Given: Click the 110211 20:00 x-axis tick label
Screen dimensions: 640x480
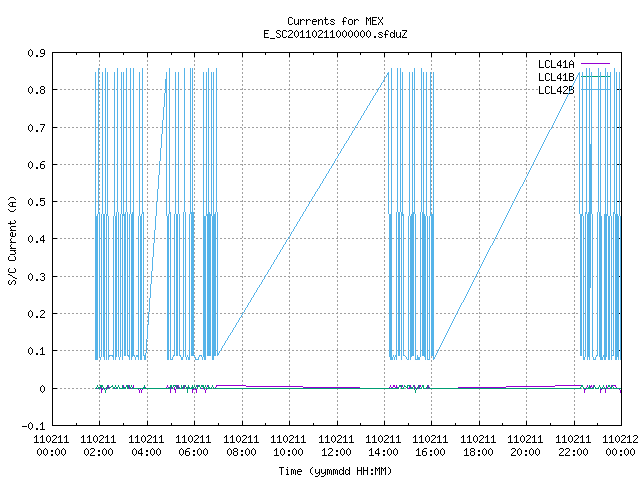Looking at the screenshot, I should pyautogui.click(x=525, y=446).
